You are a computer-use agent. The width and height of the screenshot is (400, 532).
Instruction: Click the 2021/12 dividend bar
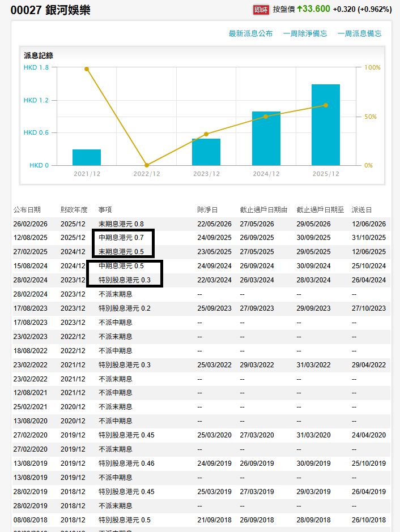[x=87, y=157]
